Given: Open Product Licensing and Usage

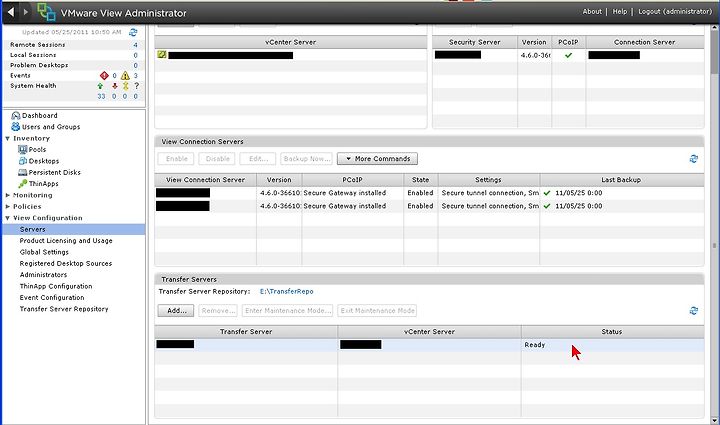Looking at the screenshot, I should pos(66,240).
